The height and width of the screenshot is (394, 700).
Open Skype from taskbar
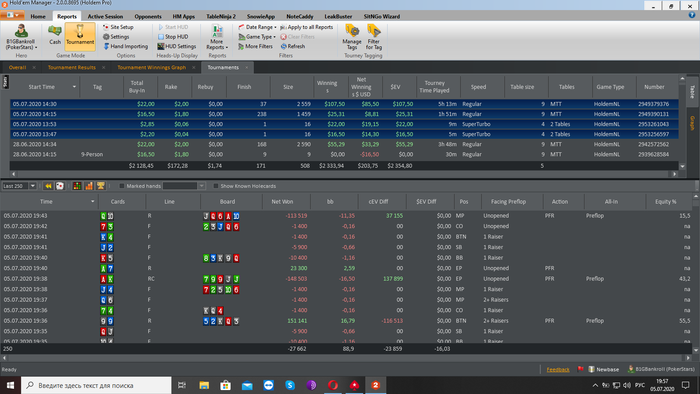coord(290,385)
